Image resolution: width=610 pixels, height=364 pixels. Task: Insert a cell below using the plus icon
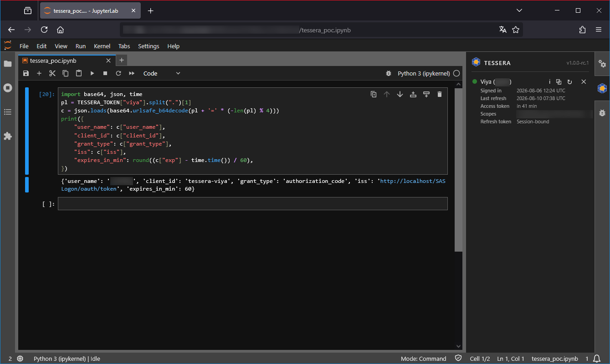coord(39,73)
